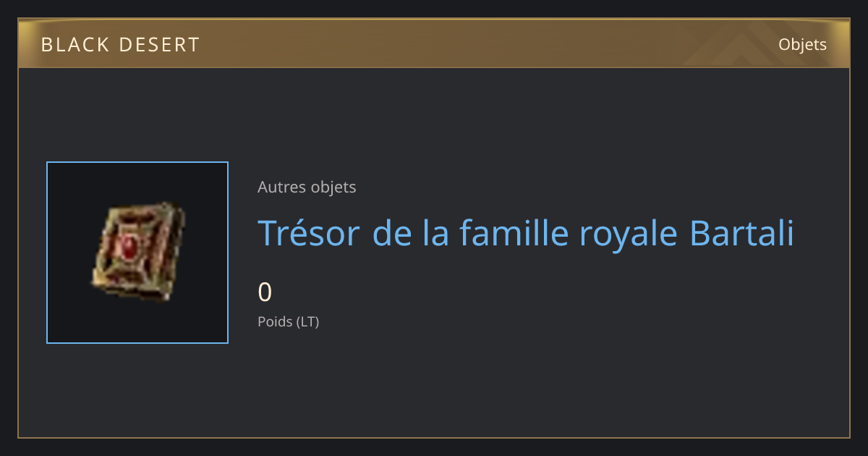
Task: Select the weight value 0
Action: point(265,292)
